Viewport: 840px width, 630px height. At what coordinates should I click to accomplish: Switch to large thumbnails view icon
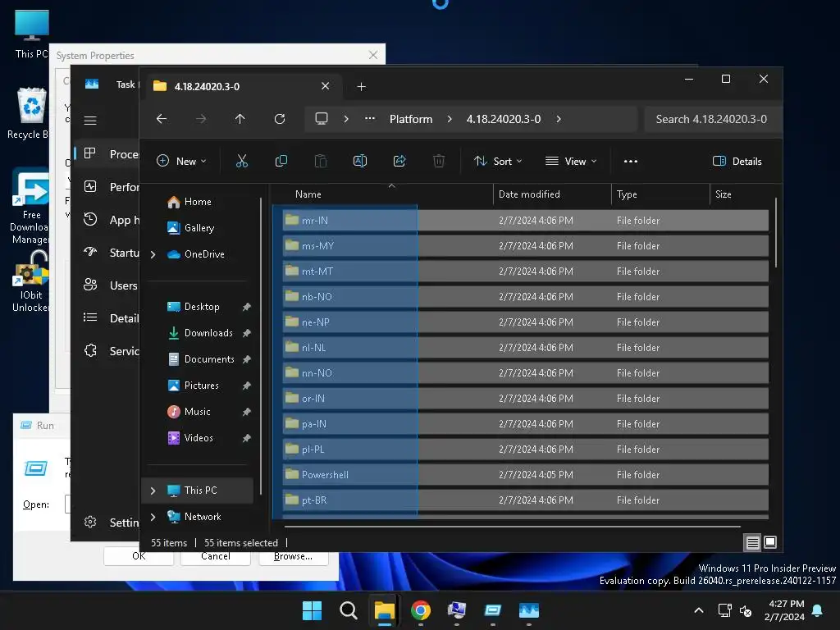pos(770,542)
